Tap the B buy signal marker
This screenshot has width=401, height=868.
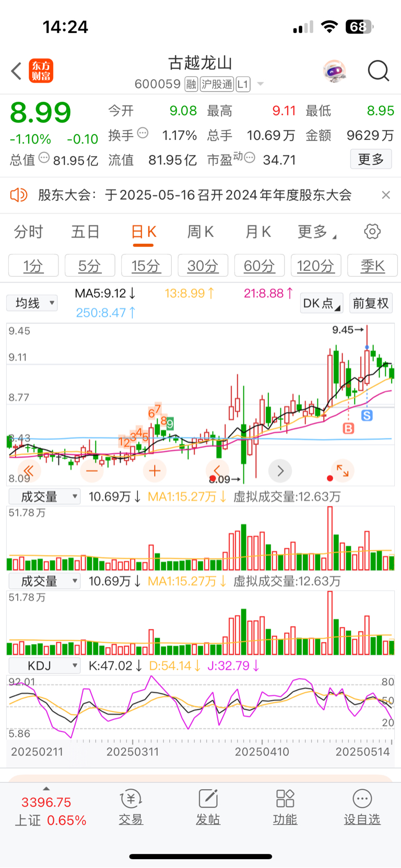348,429
